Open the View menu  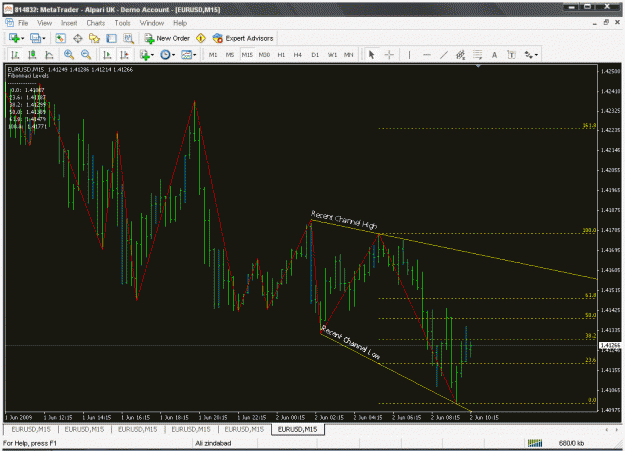pos(45,23)
